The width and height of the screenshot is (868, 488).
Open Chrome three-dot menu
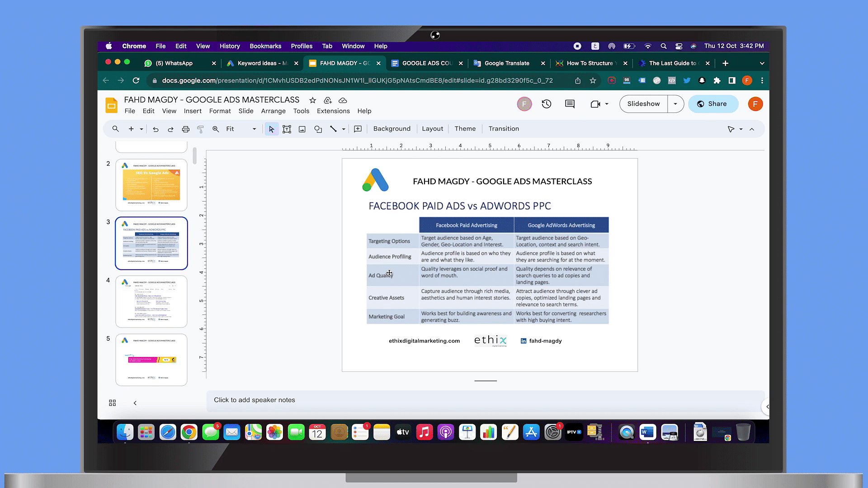(x=762, y=80)
